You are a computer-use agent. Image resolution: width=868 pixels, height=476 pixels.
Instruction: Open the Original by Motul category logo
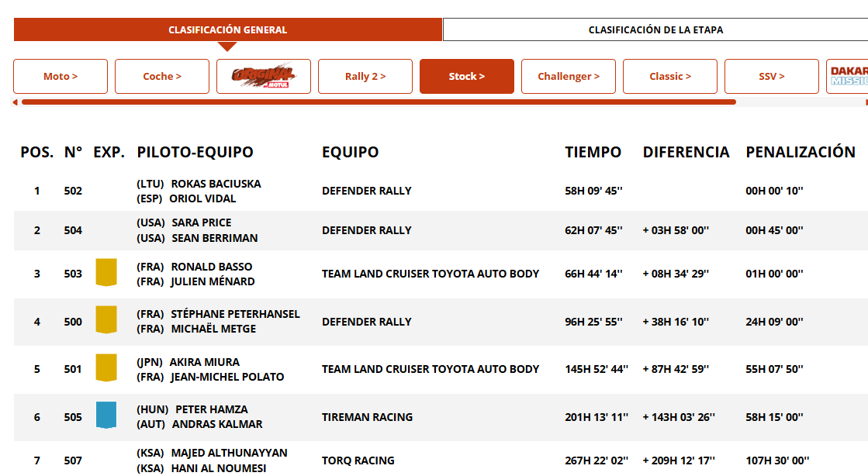pos(264,77)
